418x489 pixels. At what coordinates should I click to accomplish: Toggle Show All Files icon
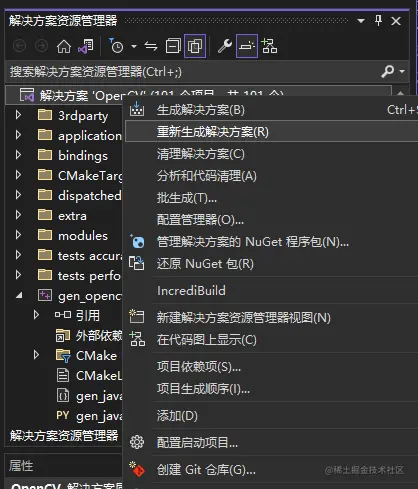click(195, 46)
